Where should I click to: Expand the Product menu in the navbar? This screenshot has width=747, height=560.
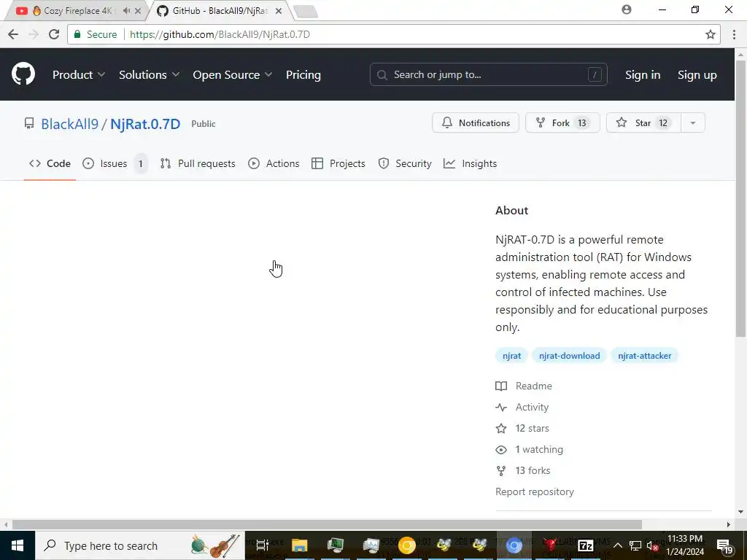tap(79, 75)
